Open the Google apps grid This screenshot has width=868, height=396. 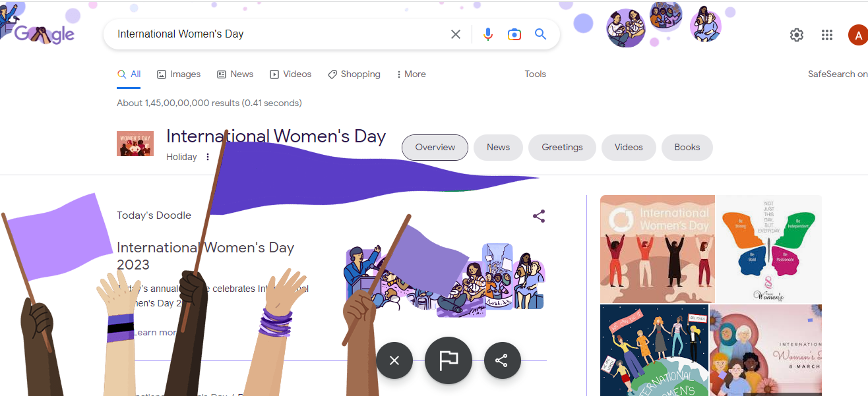coord(827,35)
